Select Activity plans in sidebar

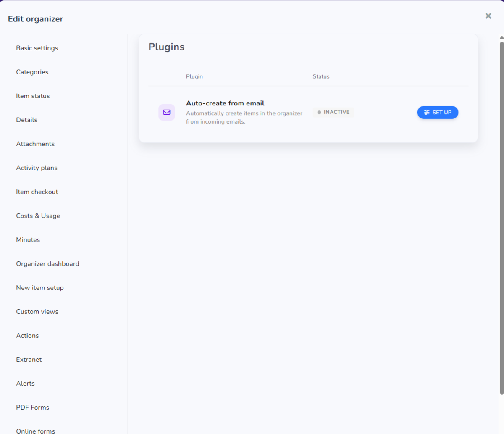pyautogui.click(x=37, y=168)
